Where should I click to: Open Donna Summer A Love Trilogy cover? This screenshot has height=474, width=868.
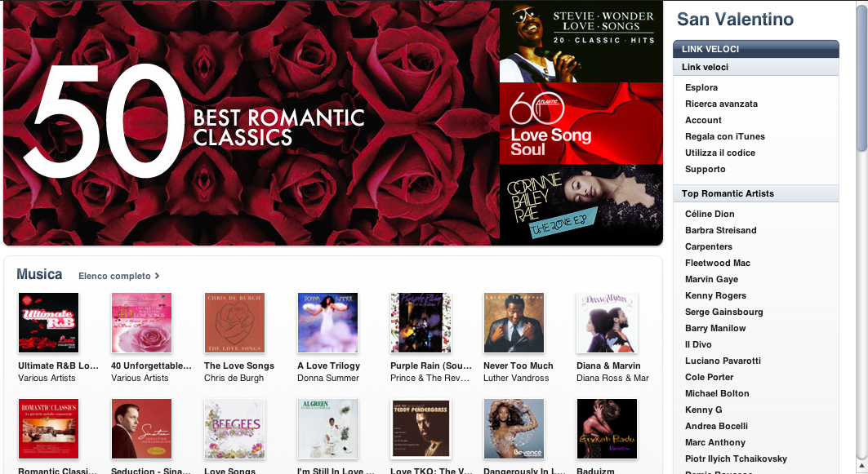click(327, 323)
